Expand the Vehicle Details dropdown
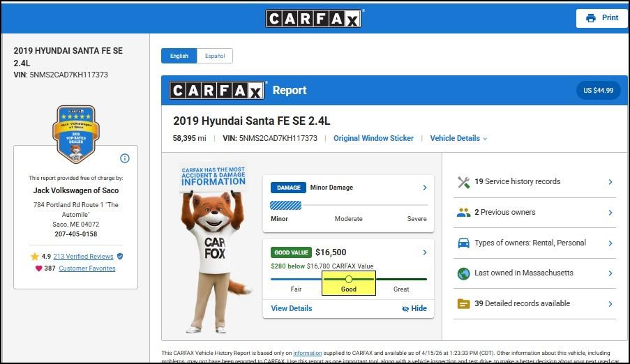 (458, 138)
